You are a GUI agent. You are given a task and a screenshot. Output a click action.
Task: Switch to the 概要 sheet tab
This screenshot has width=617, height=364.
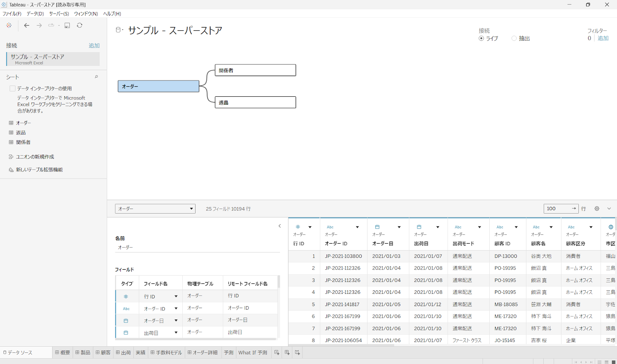tap(62, 352)
